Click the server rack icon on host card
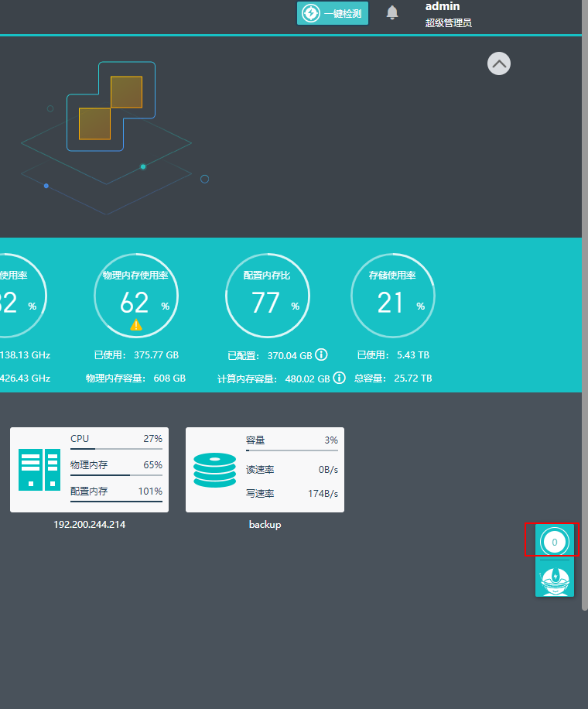 pyautogui.click(x=39, y=469)
